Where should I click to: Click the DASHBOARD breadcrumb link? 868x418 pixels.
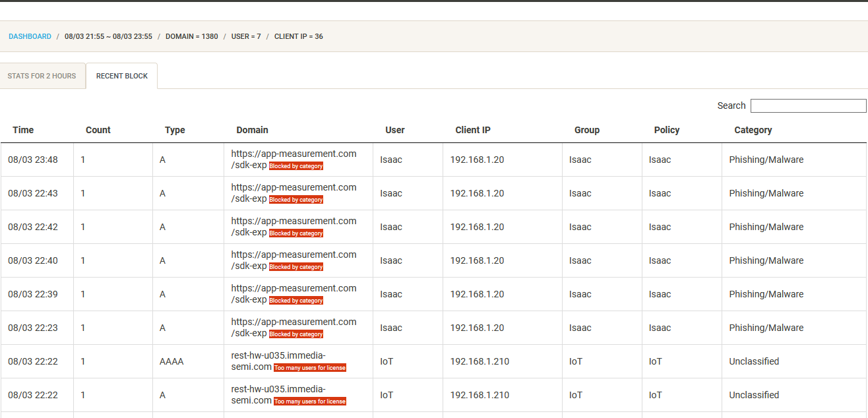pos(30,36)
